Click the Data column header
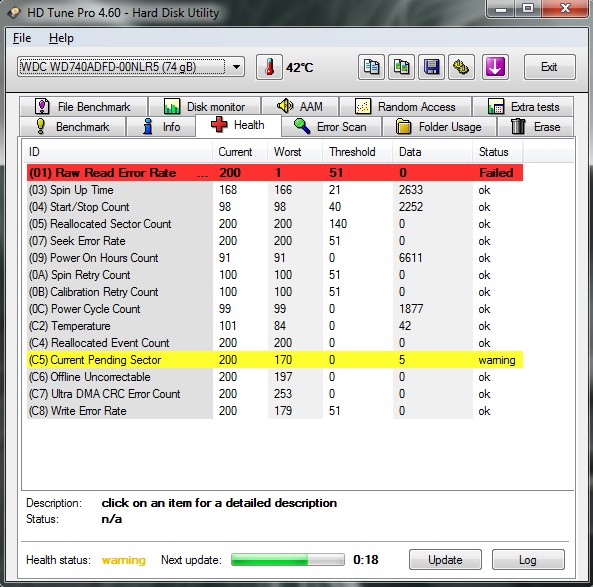The height and width of the screenshot is (587, 593). (433, 152)
